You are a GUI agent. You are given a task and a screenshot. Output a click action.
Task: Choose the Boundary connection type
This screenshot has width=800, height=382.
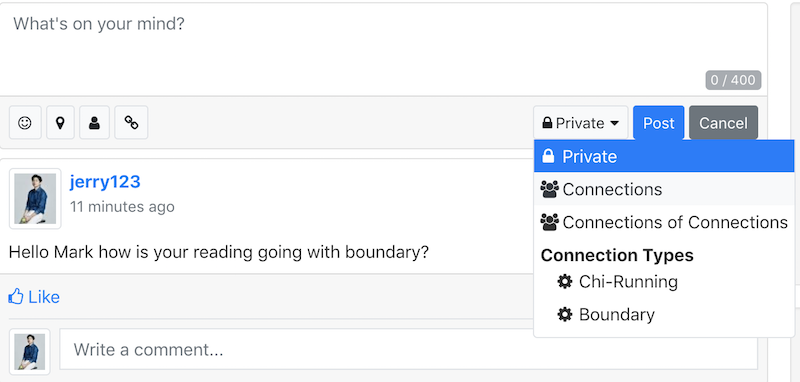[x=664, y=314]
